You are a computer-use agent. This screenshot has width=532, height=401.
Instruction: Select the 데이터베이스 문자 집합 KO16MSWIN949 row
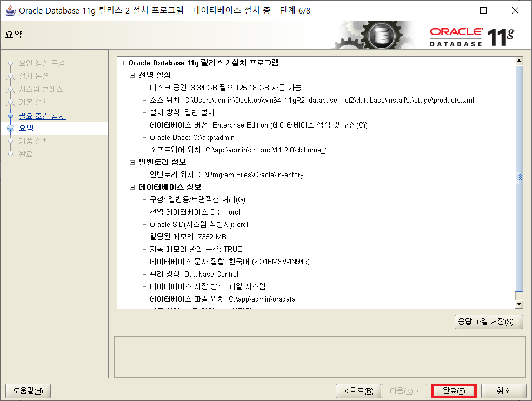[x=230, y=262]
